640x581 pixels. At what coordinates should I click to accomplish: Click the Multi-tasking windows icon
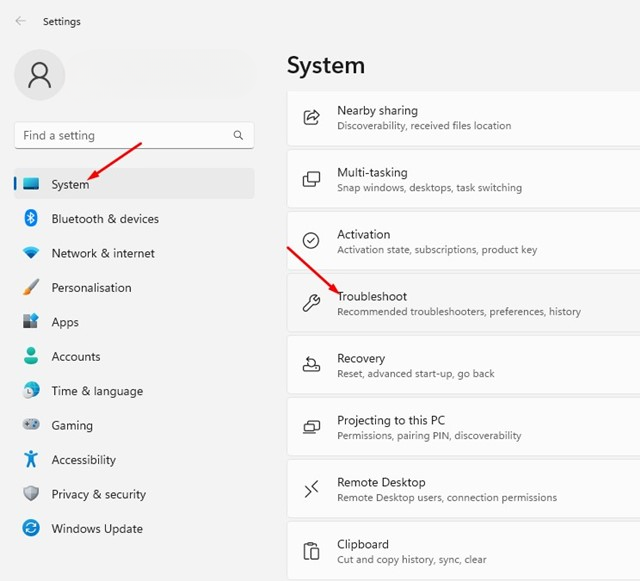click(x=311, y=179)
